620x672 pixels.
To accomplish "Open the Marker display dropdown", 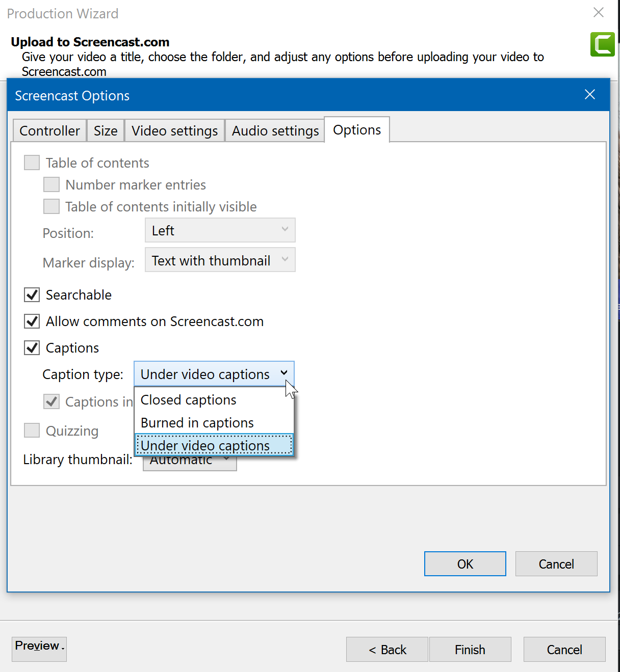I will (220, 260).
